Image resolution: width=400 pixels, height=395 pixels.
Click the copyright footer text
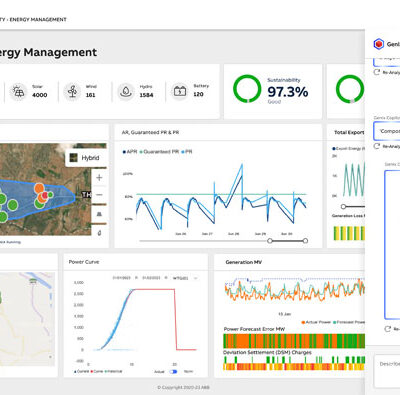183,387
